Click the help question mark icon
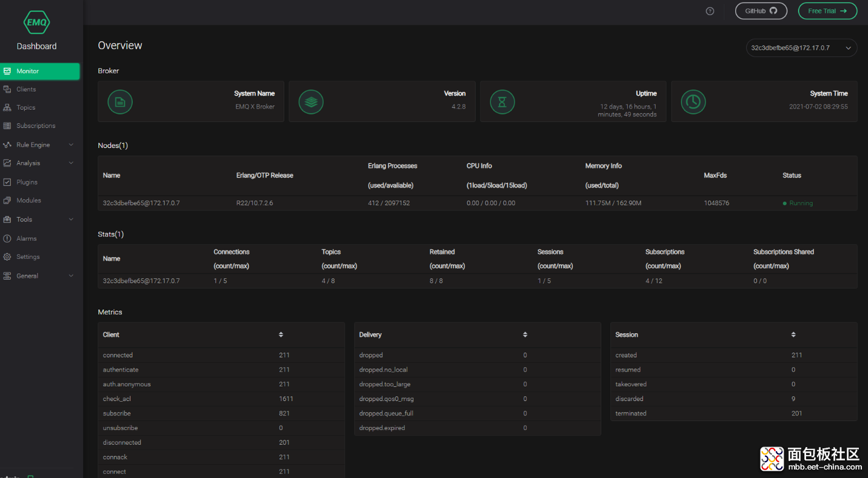Image resolution: width=868 pixels, height=478 pixels. pos(710,11)
